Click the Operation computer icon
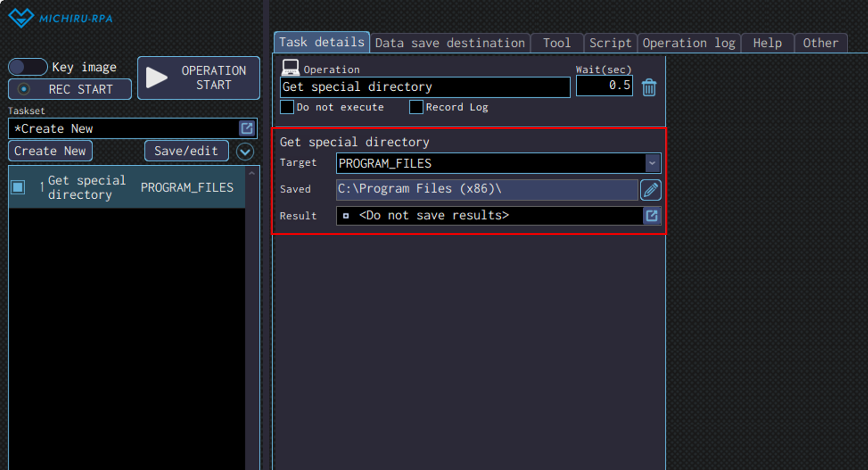 (290, 67)
